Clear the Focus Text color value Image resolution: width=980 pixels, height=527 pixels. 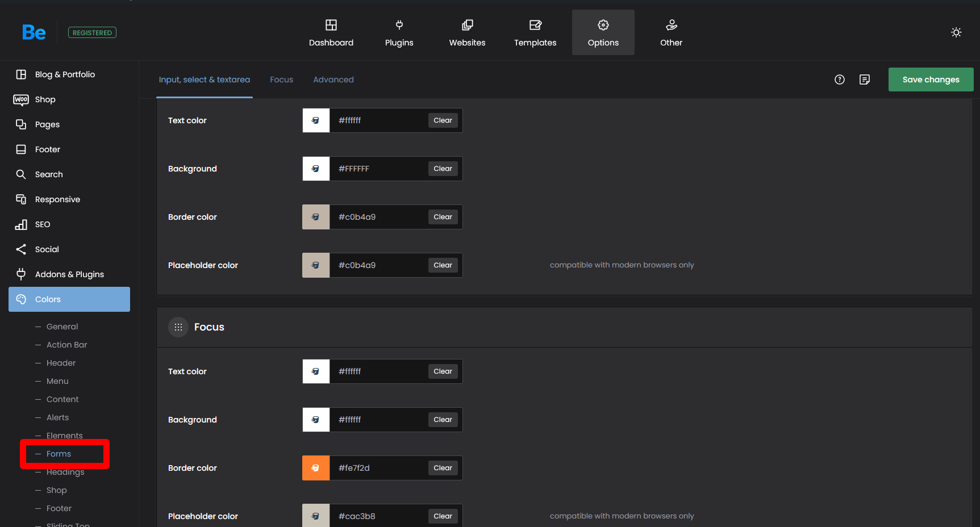443,371
